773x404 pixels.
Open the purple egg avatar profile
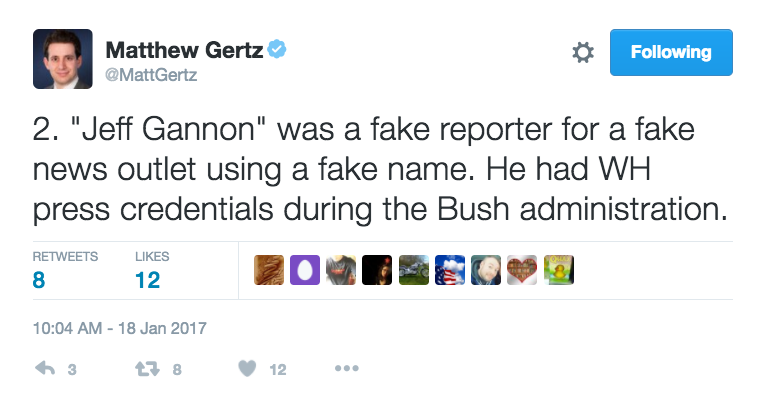coord(305,271)
